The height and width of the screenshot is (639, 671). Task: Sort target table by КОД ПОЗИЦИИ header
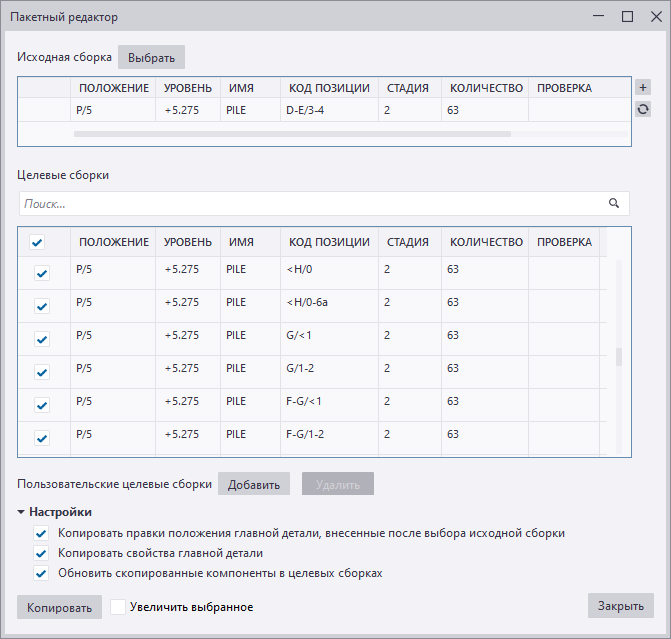pos(329,242)
